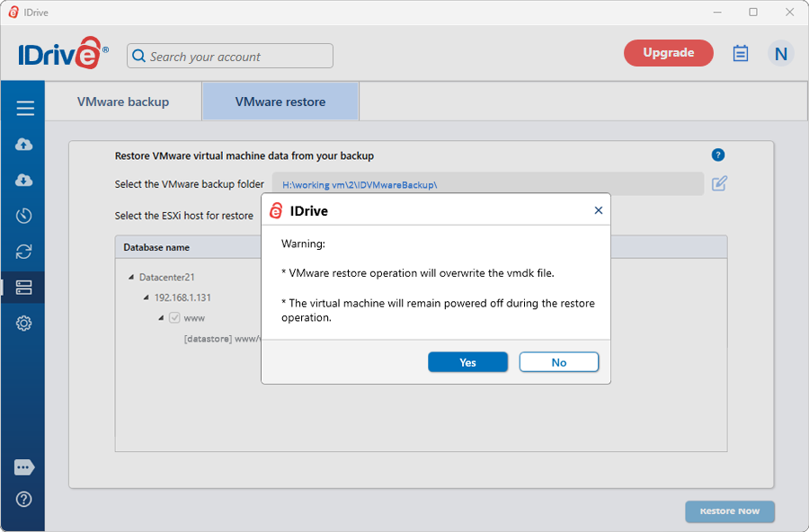
Task: Decline the warning with No
Action: (559, 362)
